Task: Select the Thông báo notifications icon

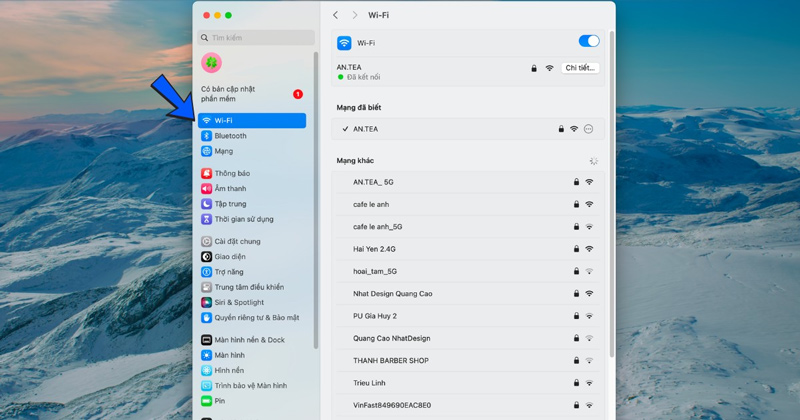Action: [207, 174]
